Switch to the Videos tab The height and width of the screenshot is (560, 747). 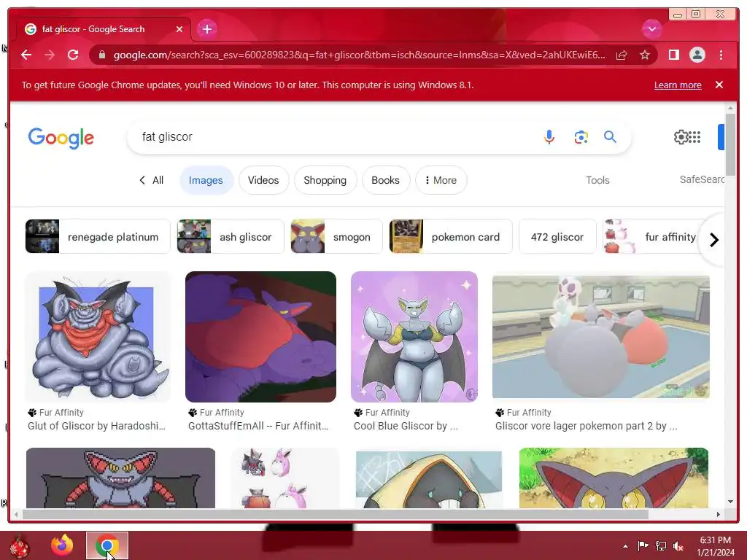click(x=263, y=181)
